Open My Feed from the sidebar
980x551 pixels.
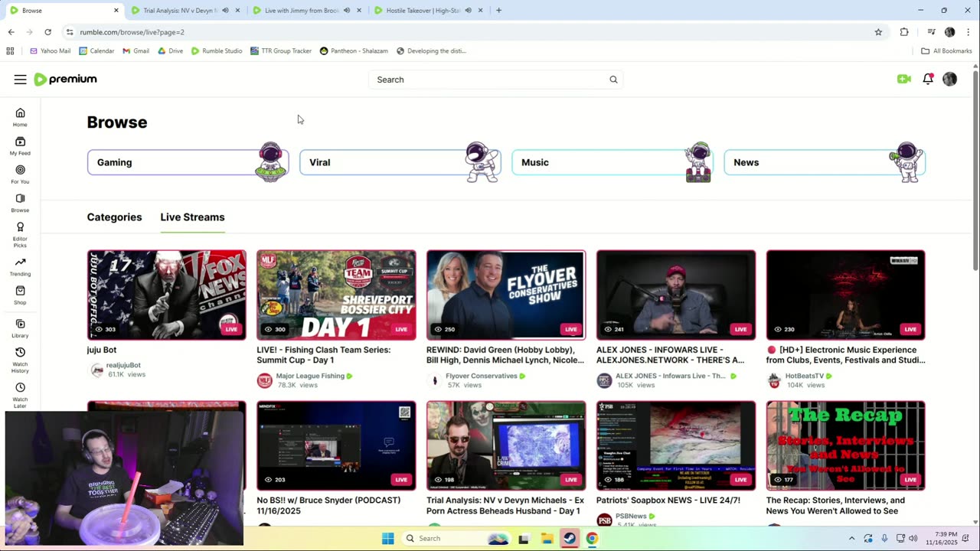tap(20, 145)
